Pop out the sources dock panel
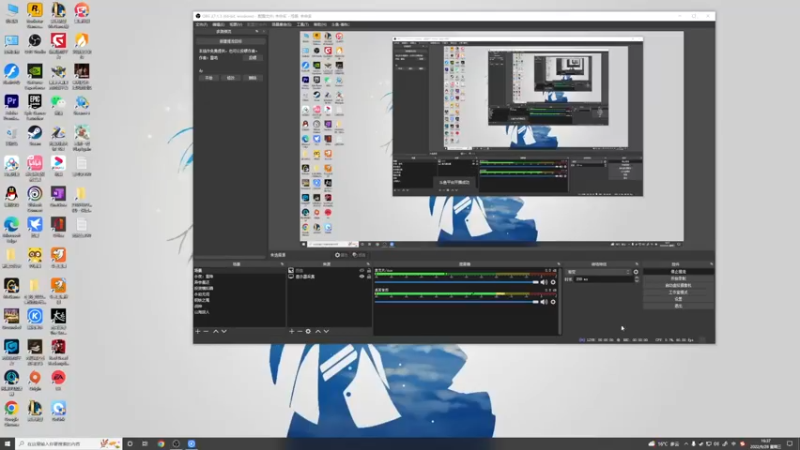Screen dimensions: 800x450 coord(368,264)
